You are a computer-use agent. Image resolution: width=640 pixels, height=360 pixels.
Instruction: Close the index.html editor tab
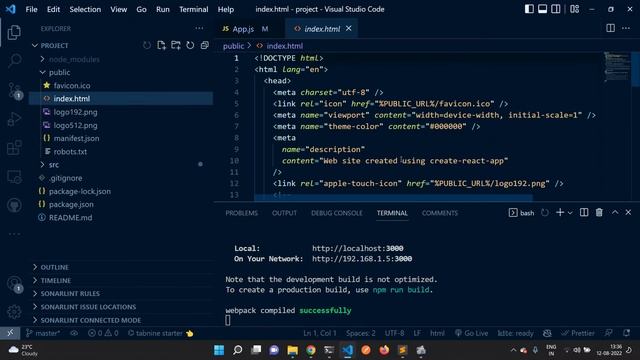point(349,28)
